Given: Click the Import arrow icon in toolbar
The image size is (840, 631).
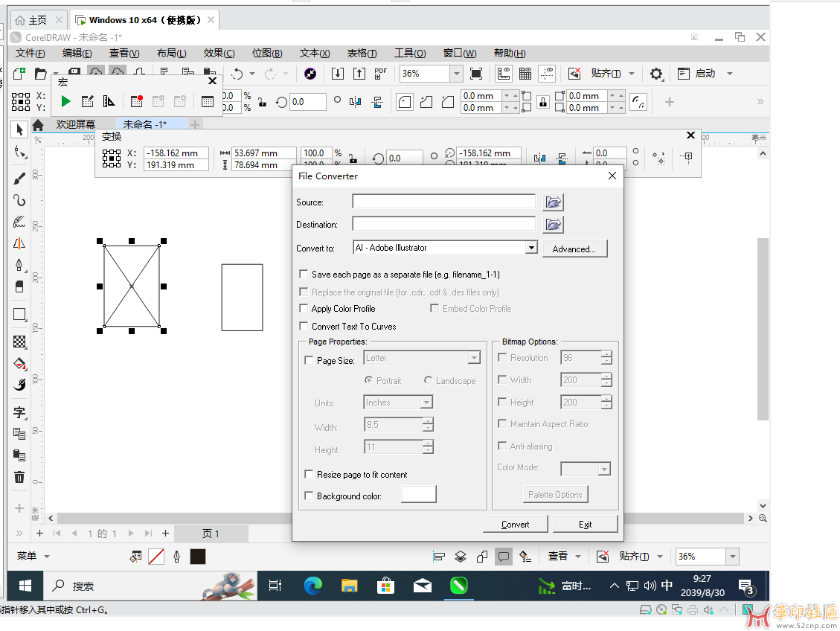Looking at the screenshot, I should [x=338, y=74].
